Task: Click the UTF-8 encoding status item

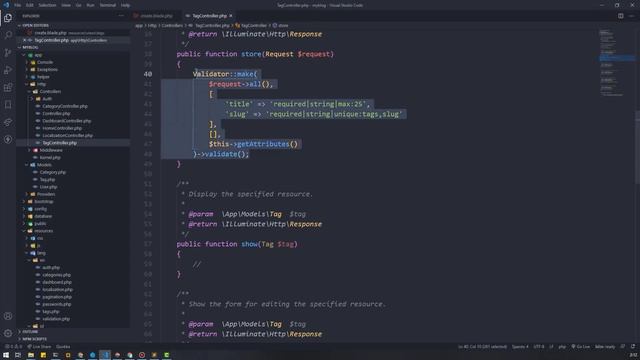Action: 539,347
